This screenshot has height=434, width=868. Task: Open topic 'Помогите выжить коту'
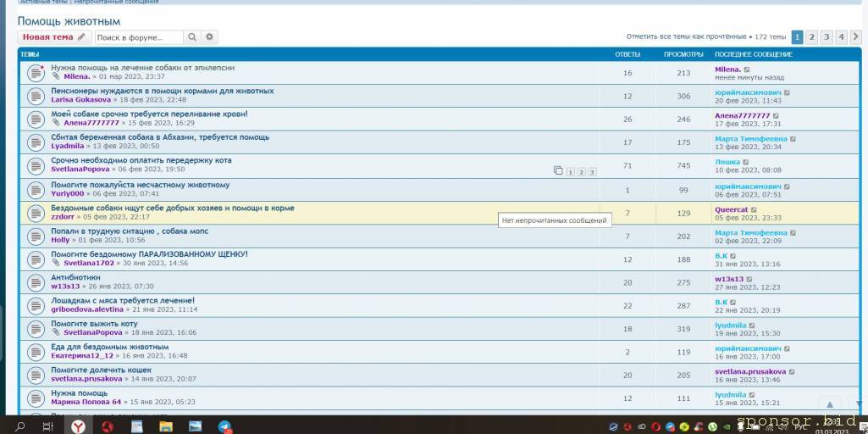pos(94,324)
